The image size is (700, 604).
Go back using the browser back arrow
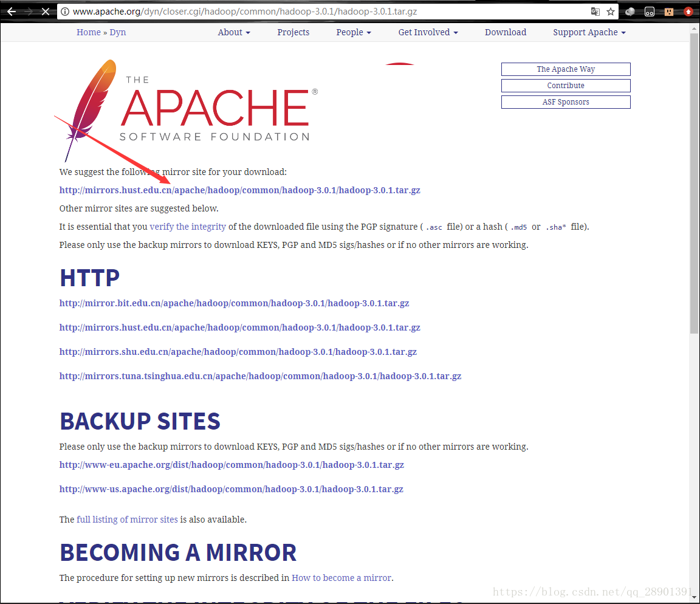12,12
